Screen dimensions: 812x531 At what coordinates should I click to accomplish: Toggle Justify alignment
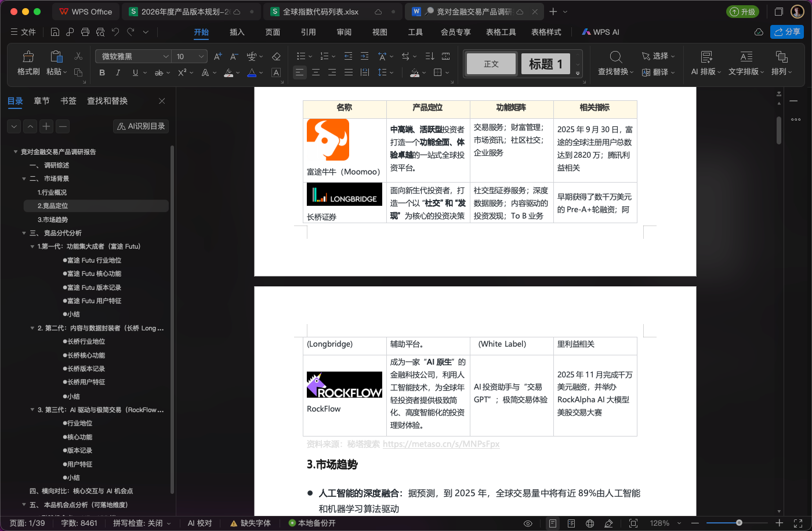(348, 72)
